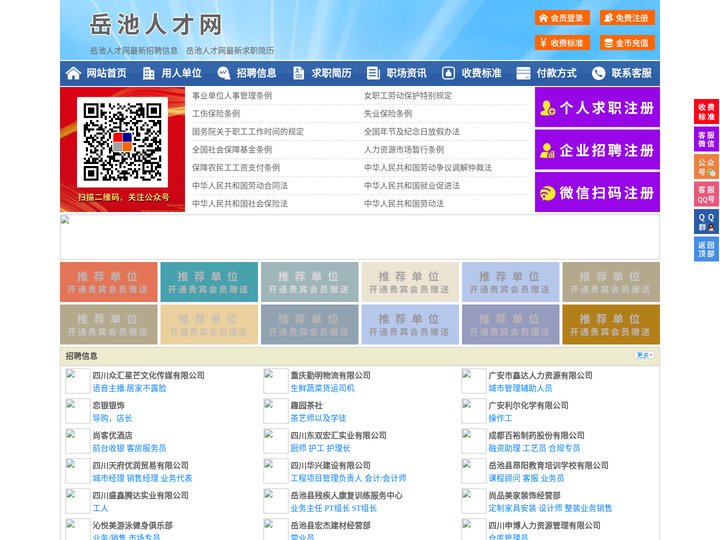Open the QR code image for the WeChat account

click(123, 142)
